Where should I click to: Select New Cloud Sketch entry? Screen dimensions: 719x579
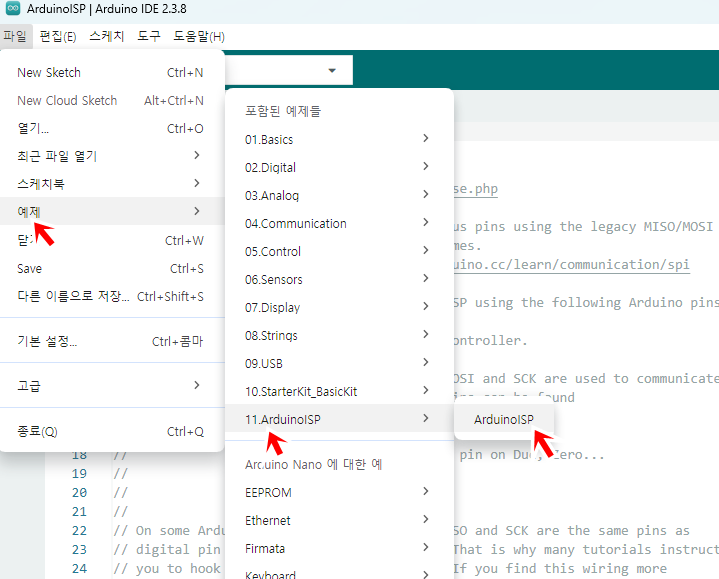tap(112, 100)
